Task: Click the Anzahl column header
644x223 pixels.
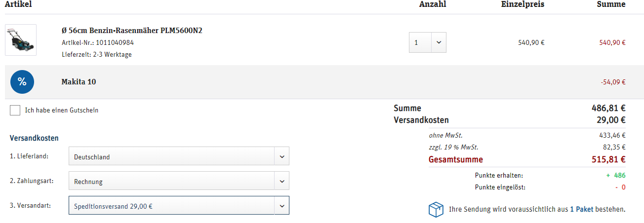Action: point(433,4)
